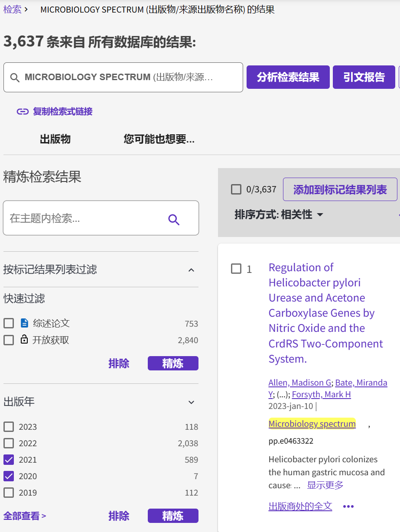Check the 2022 publication year checkbox
The width and height of the screenshot is (400, 532).
point(8,443)
